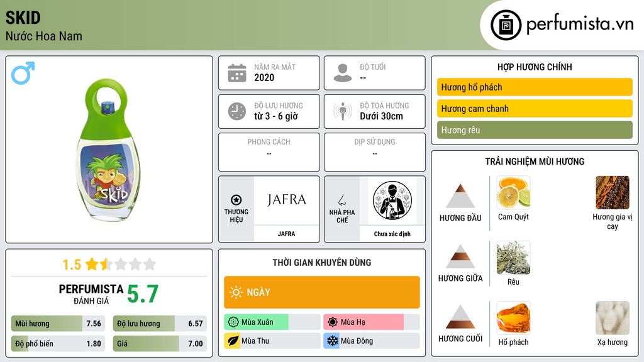
Task: Click the 'từ 3 - 6 giờ' value
Action: tap(275, 116)
